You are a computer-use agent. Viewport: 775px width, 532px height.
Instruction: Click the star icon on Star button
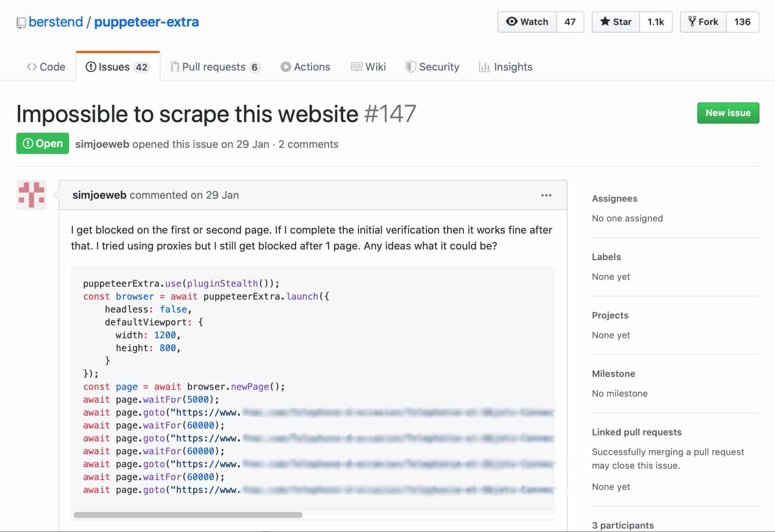pyautogui.click(x=605, y=21)
